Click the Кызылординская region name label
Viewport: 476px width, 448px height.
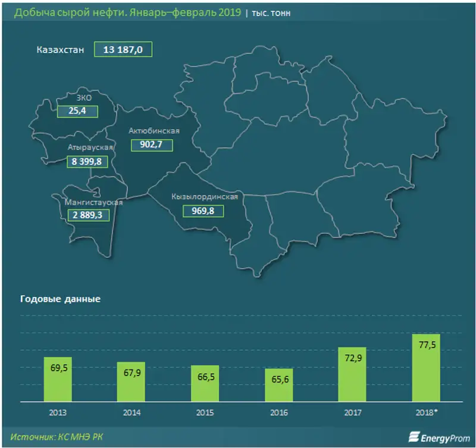click(205, 196)
